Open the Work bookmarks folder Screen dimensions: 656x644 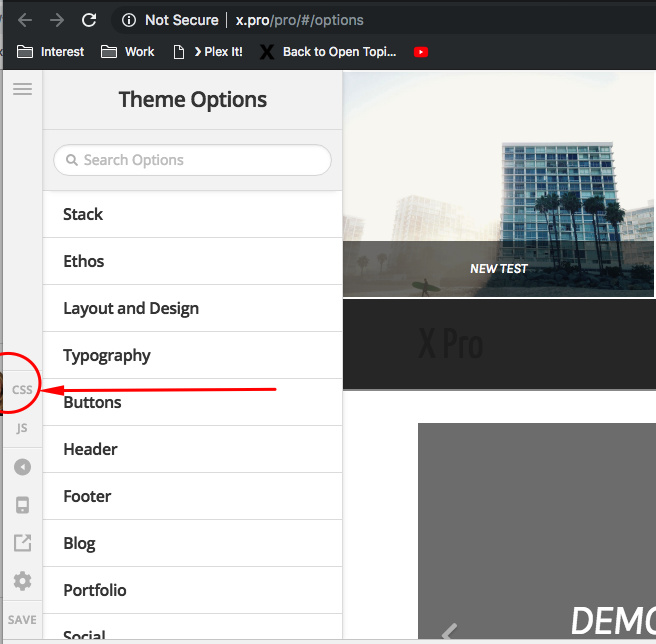click(128, 52)
